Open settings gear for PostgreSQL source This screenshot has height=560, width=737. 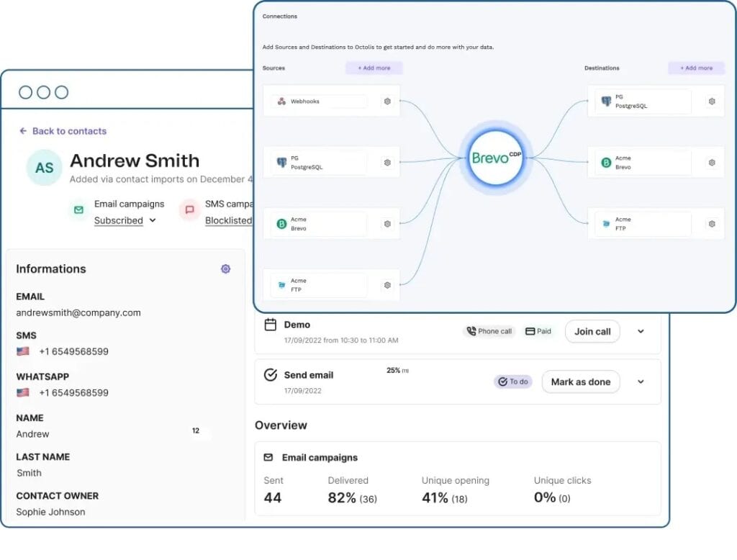[387, 163]
